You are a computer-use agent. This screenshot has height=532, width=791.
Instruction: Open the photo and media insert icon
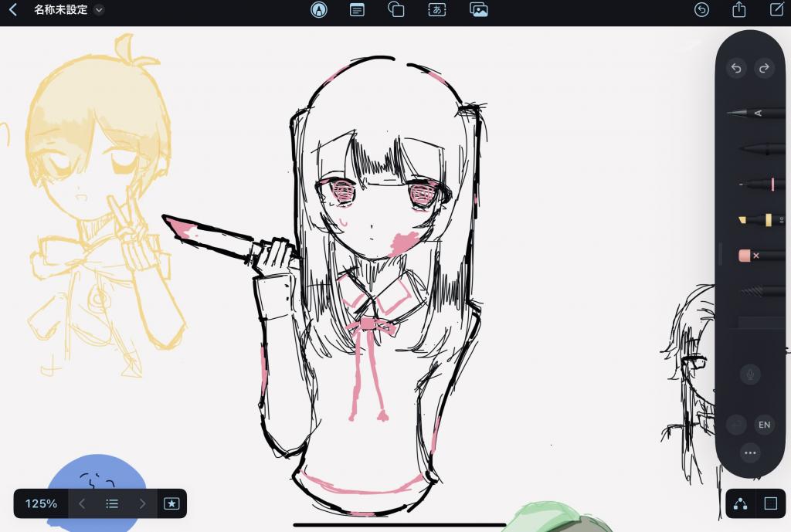[x=478, y=10]
